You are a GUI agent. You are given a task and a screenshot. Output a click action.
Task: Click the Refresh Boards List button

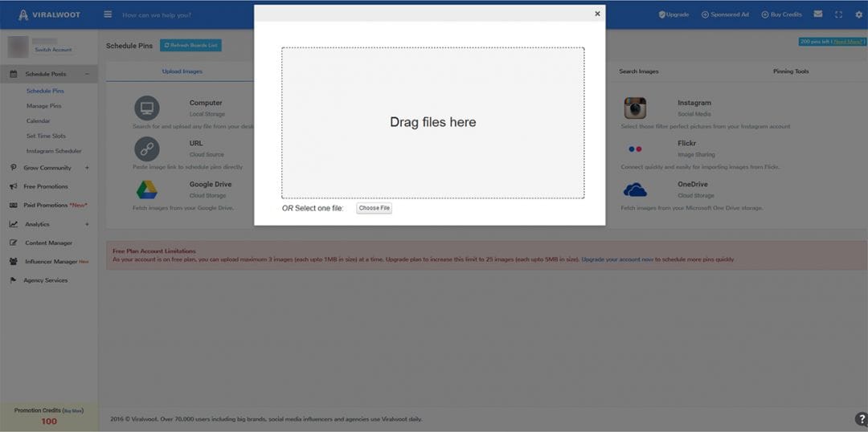click(191, 45)
